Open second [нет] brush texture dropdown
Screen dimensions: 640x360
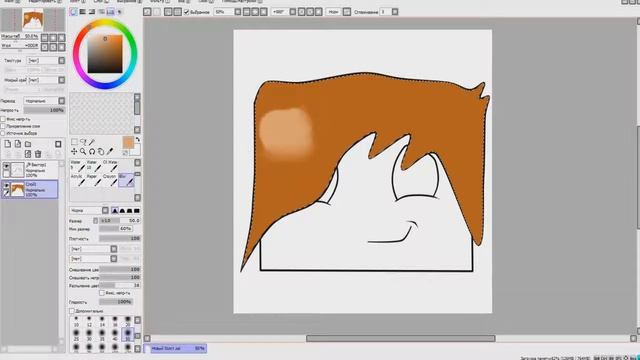click(93, 259)
